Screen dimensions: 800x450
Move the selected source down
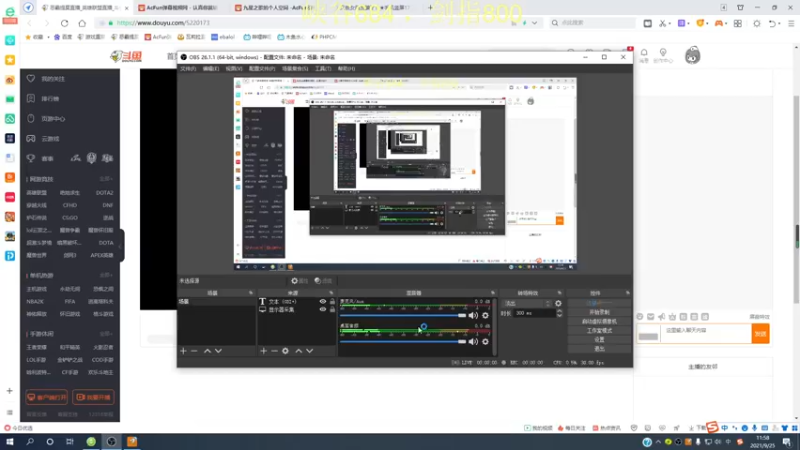310,351
